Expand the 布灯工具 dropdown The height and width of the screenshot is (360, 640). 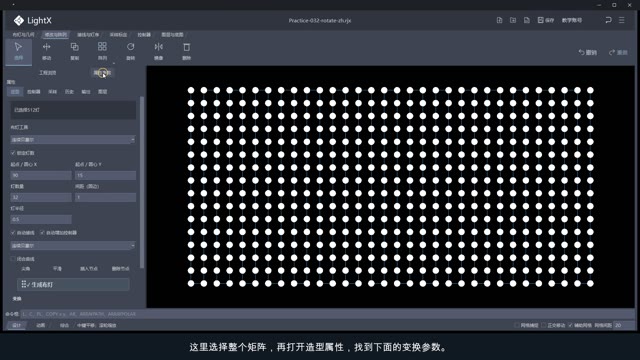pyautogui.click(x=73, y=140)
